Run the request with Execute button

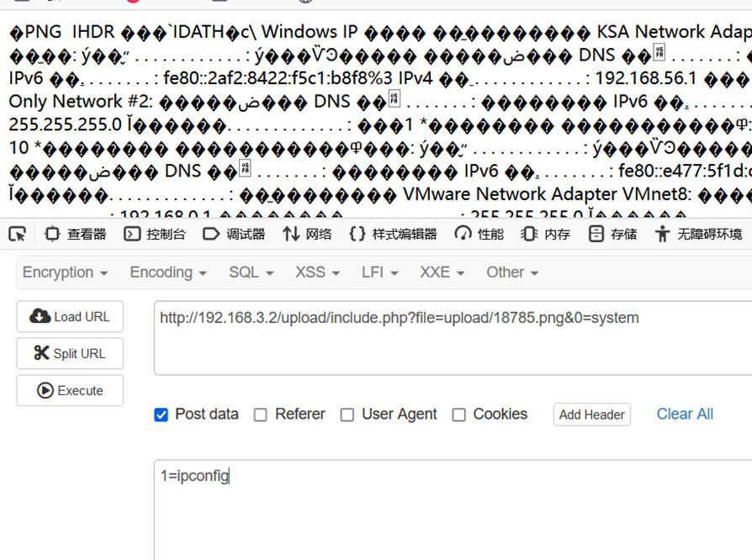tap(70, 390)
